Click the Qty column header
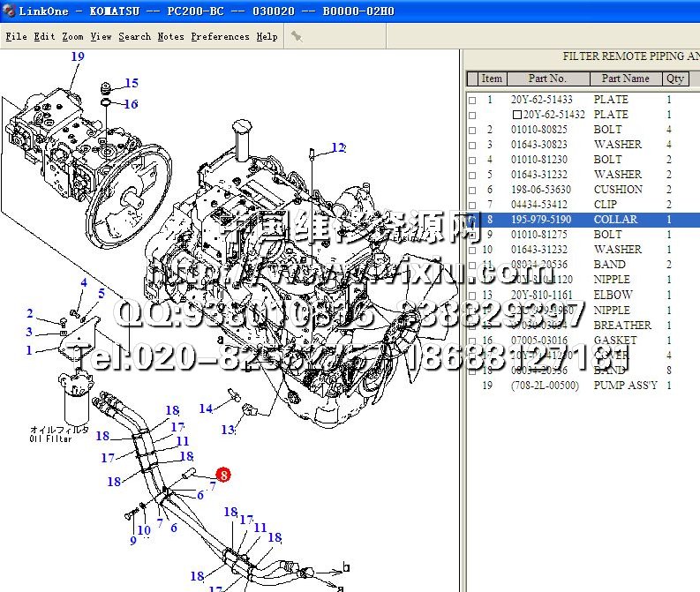Screen dimensions: 700x592 [675, 79]
